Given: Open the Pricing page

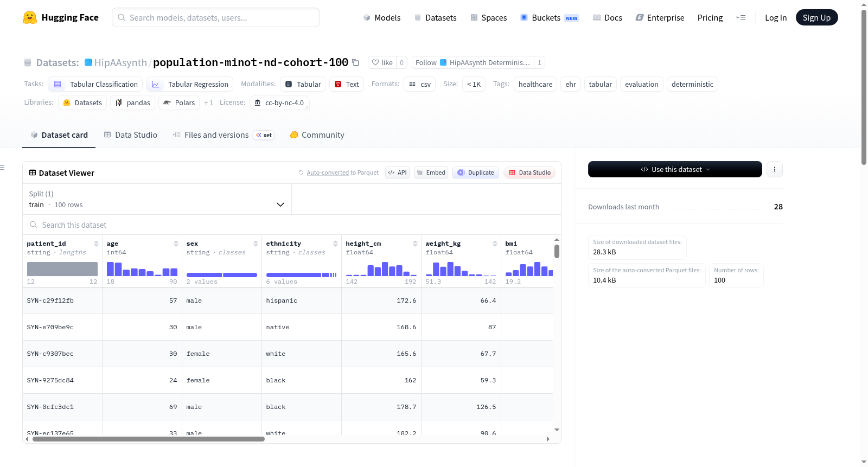Looking at the screenshot, I should pyautogui.click(x=710, y=17).
